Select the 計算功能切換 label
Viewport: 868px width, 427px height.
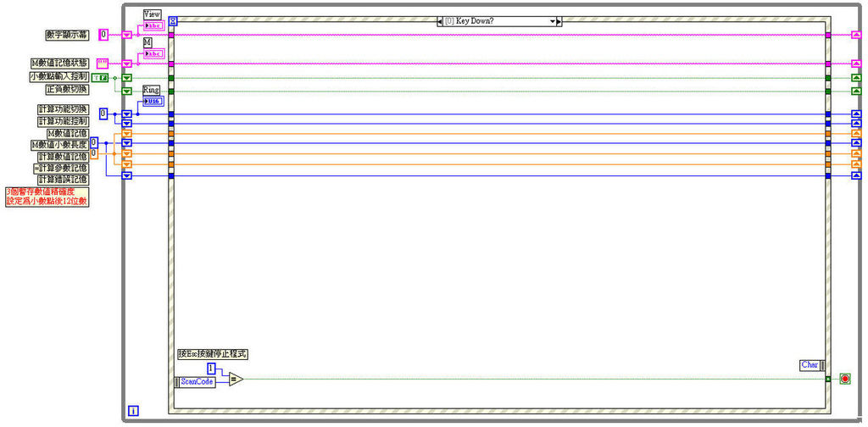click(63, 110)
